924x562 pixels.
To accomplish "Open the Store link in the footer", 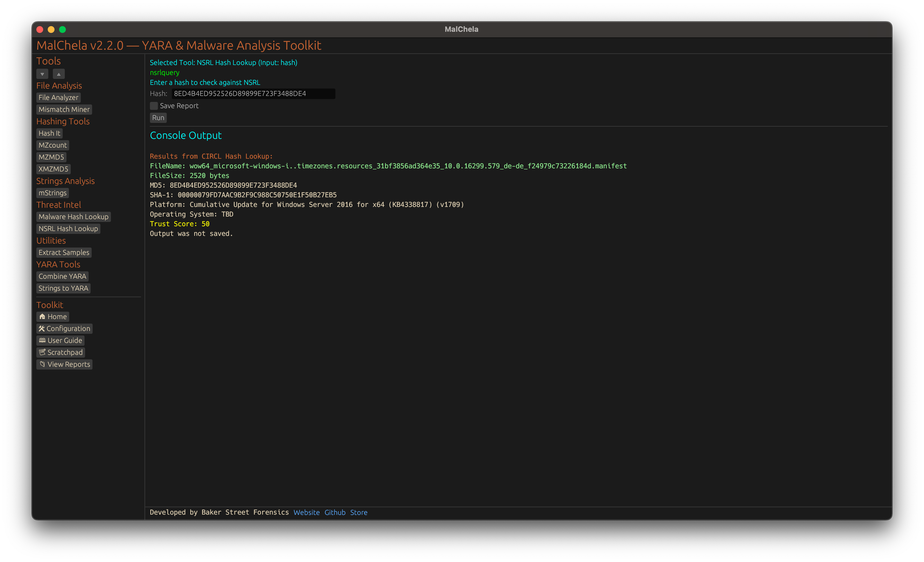I will tap(359, 513).
